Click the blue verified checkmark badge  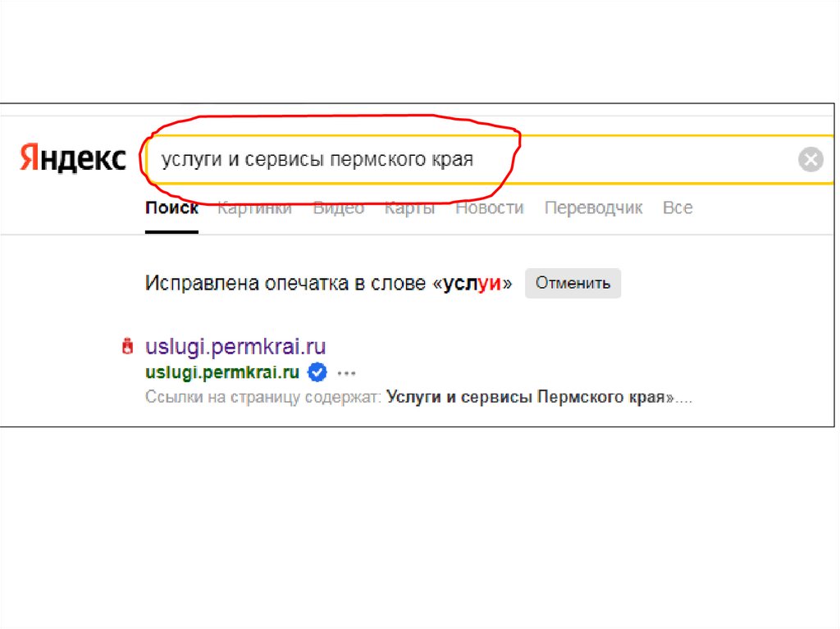click(x=317, y=371)
